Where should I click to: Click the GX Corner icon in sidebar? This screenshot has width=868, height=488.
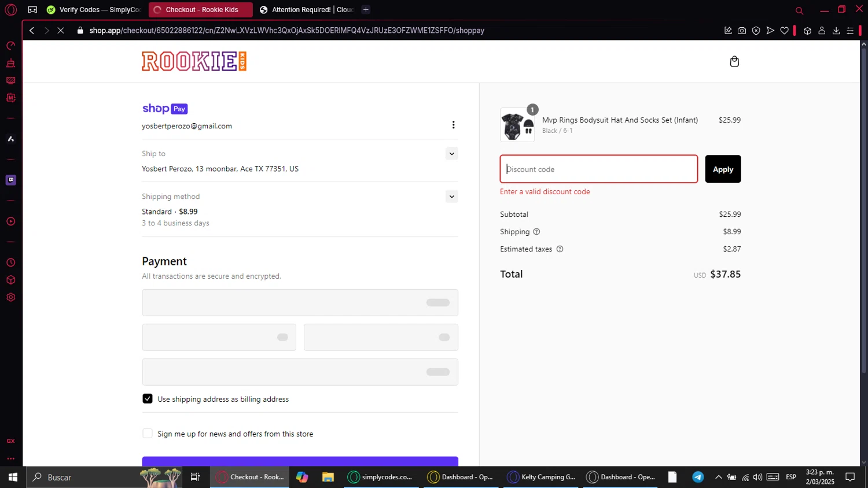pos(10,441)
